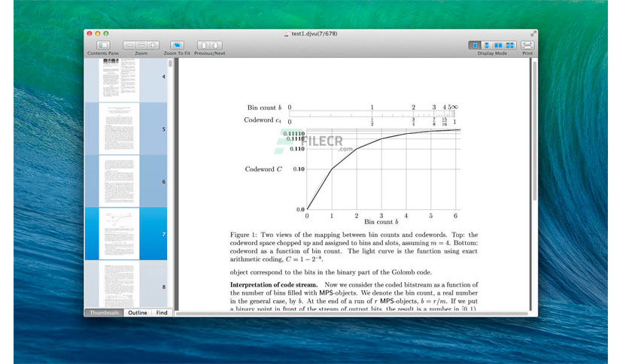Click the green maximize window button

click(106, 34)
